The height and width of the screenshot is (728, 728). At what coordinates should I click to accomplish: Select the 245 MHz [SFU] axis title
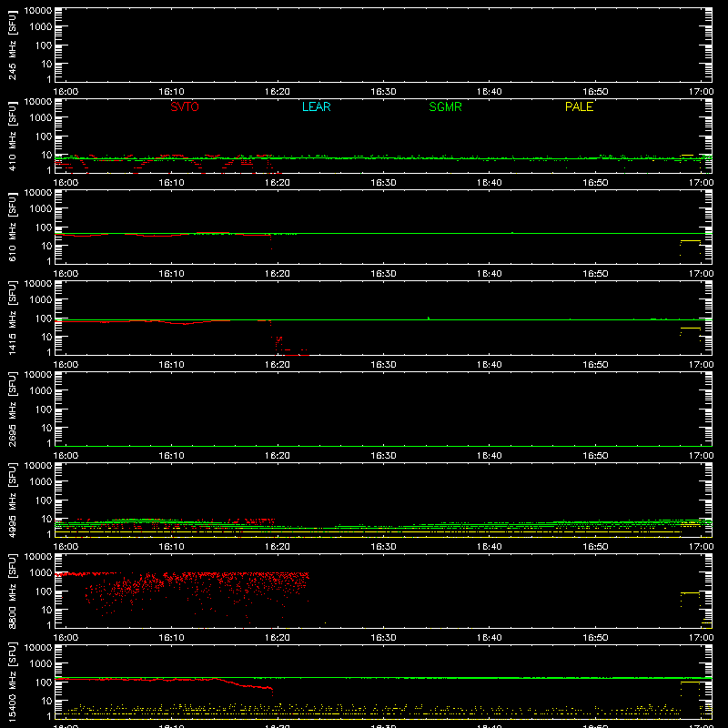13,45
